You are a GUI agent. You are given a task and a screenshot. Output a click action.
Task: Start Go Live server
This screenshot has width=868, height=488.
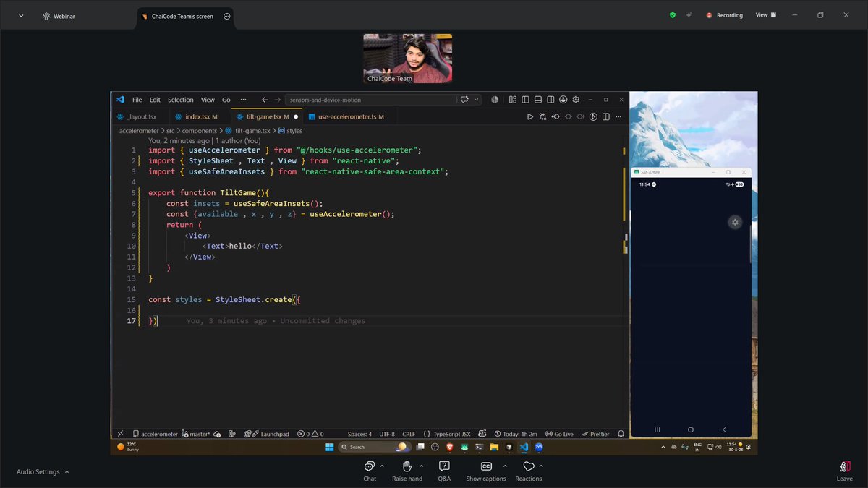559,434
